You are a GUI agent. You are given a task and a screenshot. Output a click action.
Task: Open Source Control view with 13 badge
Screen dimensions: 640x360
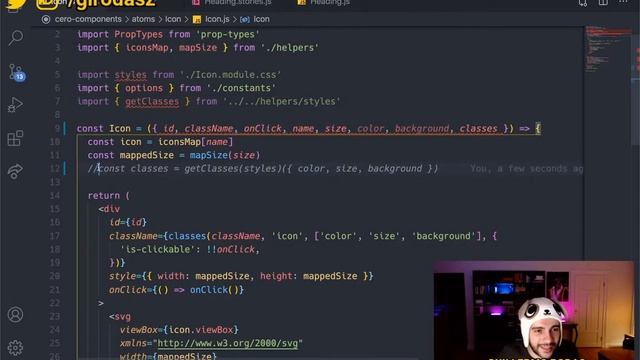(x=16, y=72)
